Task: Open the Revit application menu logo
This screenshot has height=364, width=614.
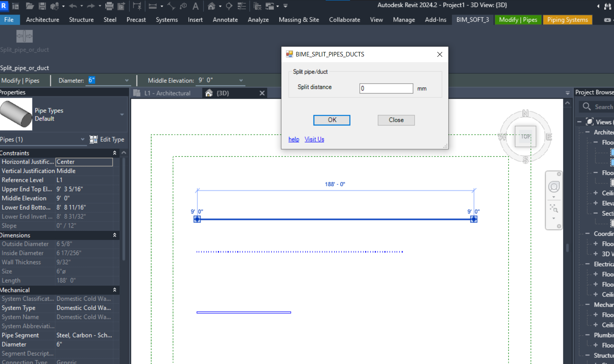Action: pos(4,6)
